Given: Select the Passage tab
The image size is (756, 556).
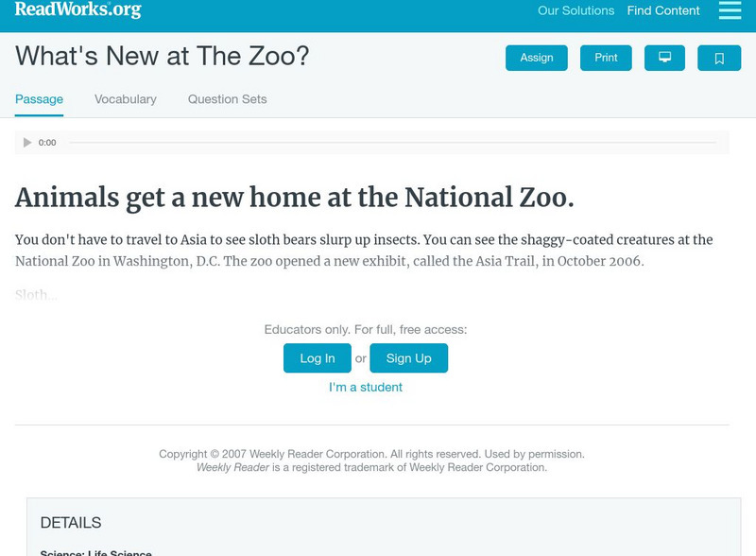Looking at the screenshot, I should click(x=38, y=98).
